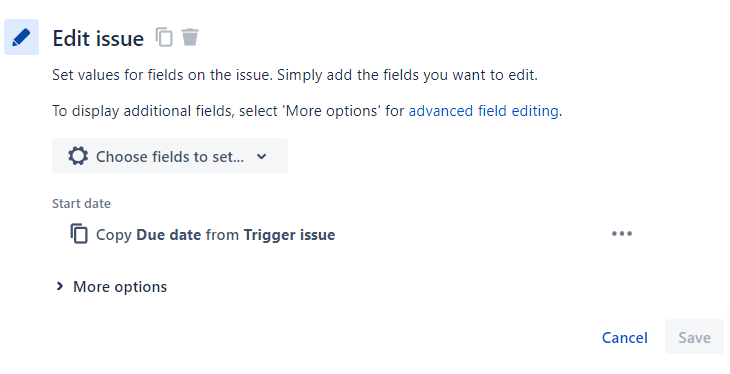Open Choose fields to set dropdown

[x=170, y=156]
